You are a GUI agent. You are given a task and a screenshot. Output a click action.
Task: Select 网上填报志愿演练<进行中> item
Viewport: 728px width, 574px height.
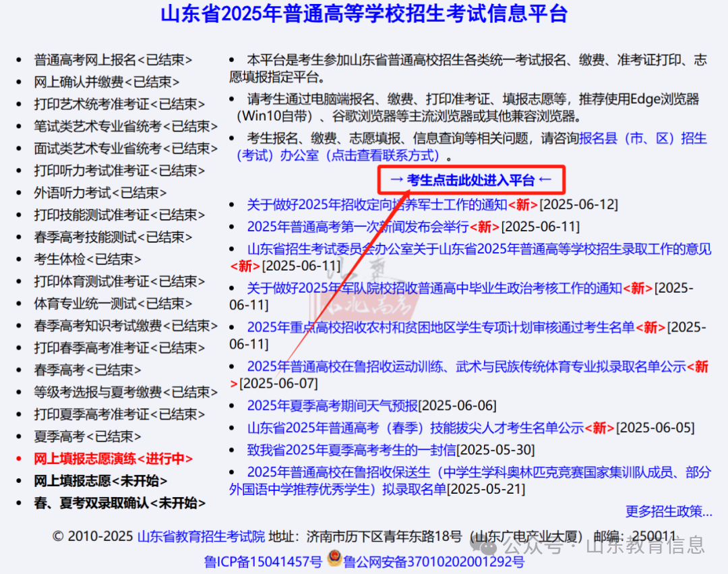click(x=113, y=459)
